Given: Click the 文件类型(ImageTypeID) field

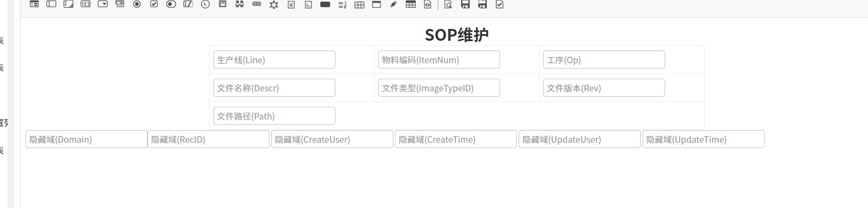Looking at the screenshot, I should 439,88.
